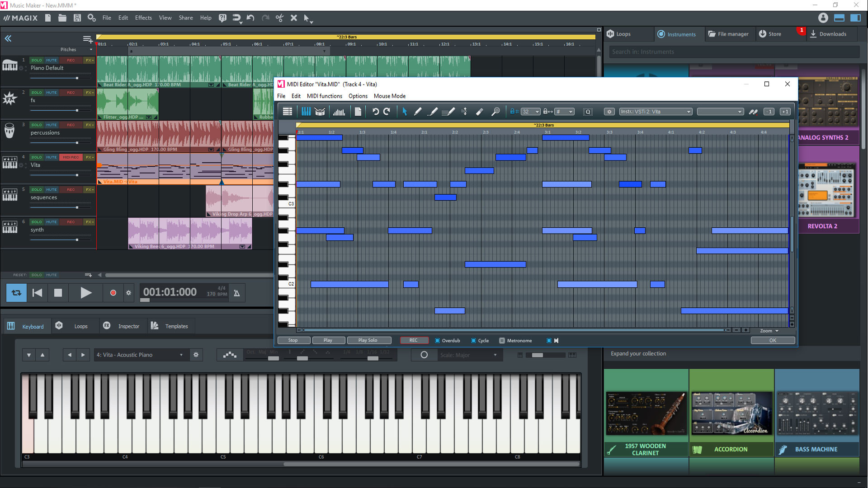Open the MIDI functions menu in MIDI editor
The image size is (868, 488).
pos(324,96)
